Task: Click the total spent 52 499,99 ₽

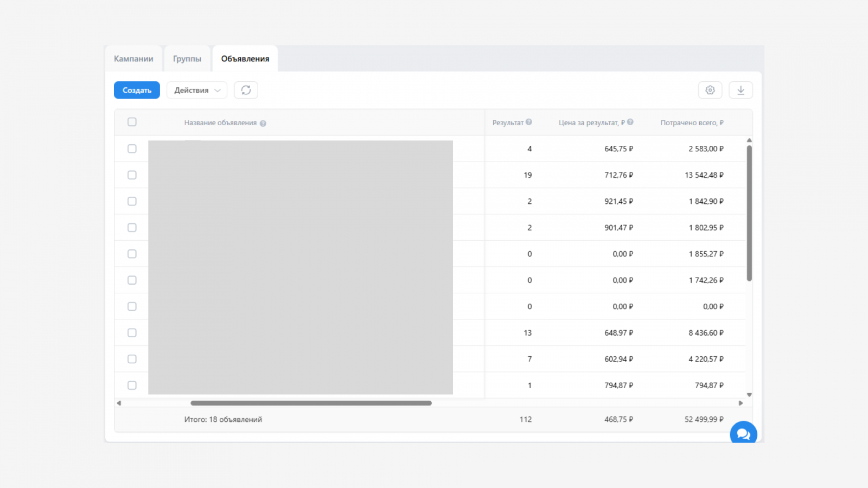Action: pyautogui.click(x=704, y=419)
